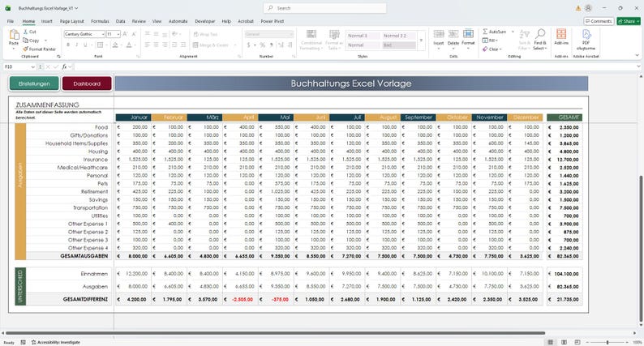
Task: Open Conditional Formatting icon
Action: coord(311,35)
